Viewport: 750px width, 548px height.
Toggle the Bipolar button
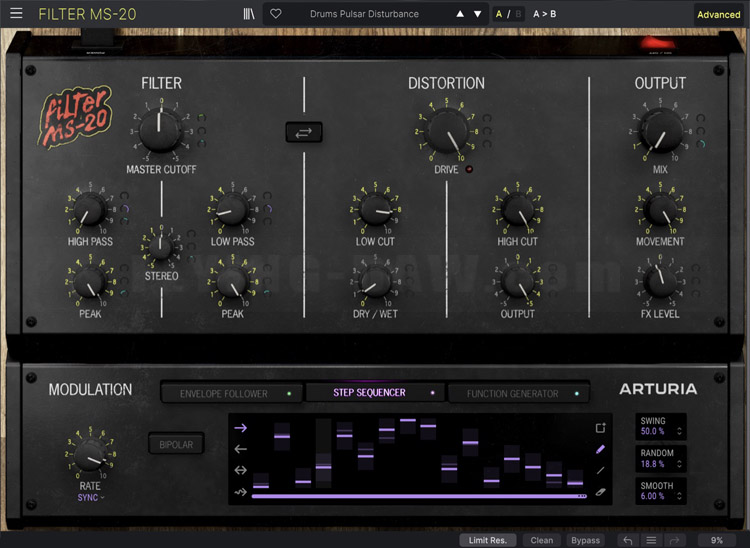click(x=176, y=444)
